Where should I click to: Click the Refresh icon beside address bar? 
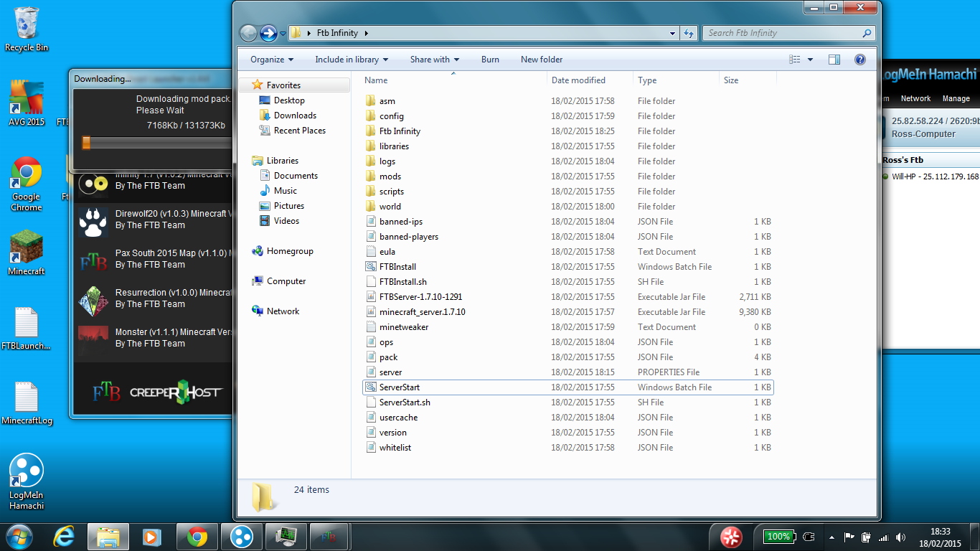coord(689,33)
